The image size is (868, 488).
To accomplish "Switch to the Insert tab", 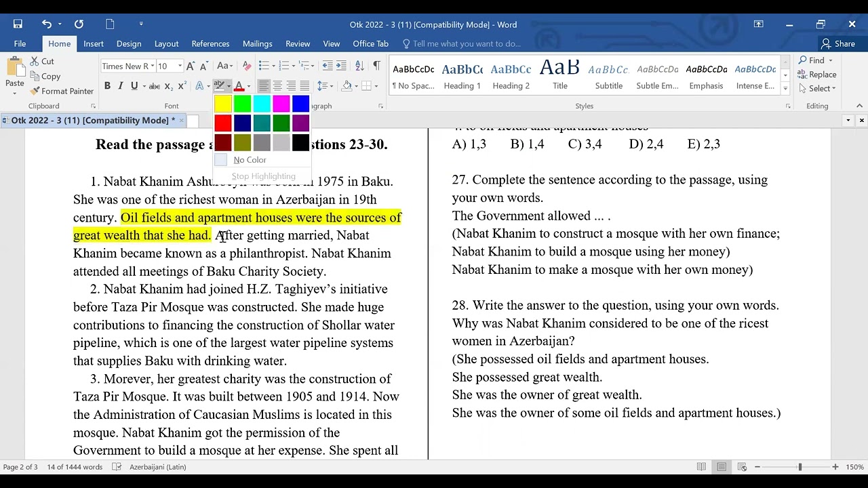I will click(94, 43).
